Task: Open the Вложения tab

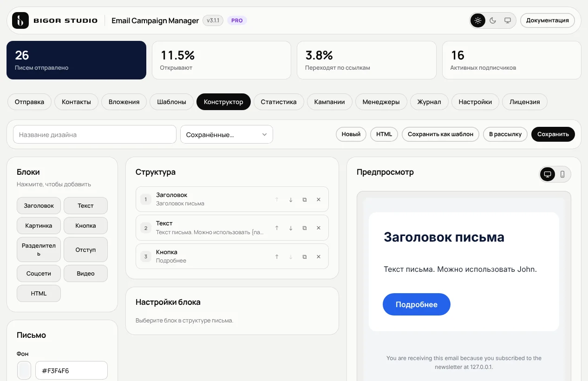Action: (124, 102)
